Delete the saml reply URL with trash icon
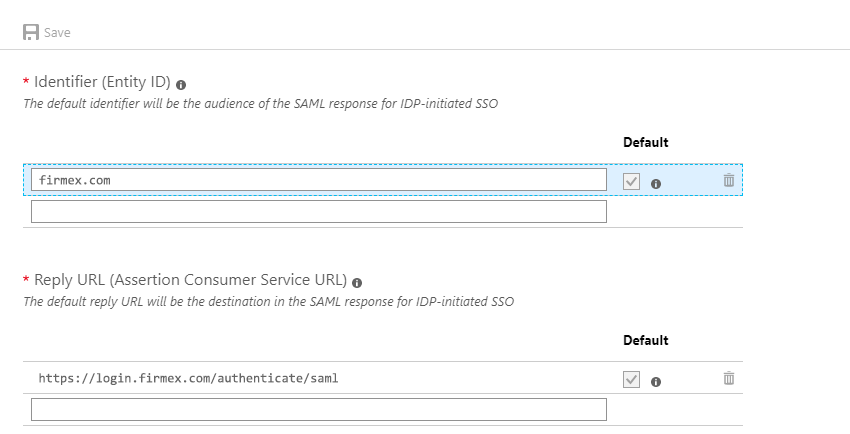850x434 pixels. [x=729, y=378]
